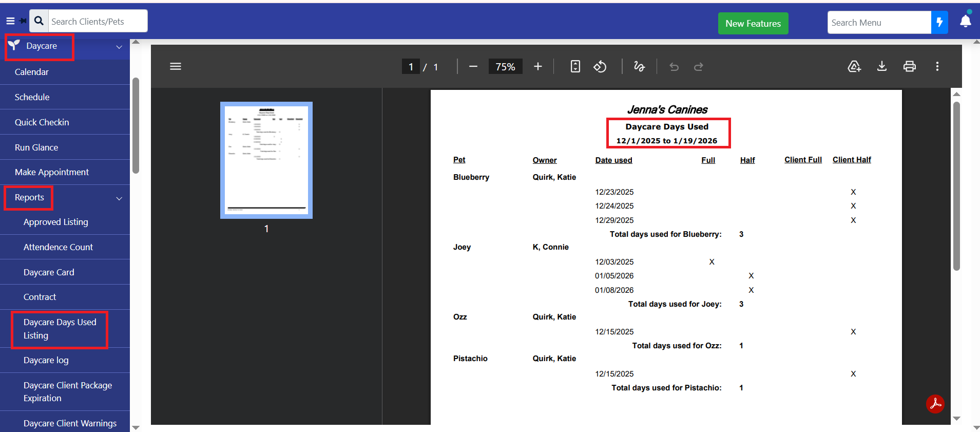Open notifications bell
This screenshot has height=432, width=980.
pos(965,22)
